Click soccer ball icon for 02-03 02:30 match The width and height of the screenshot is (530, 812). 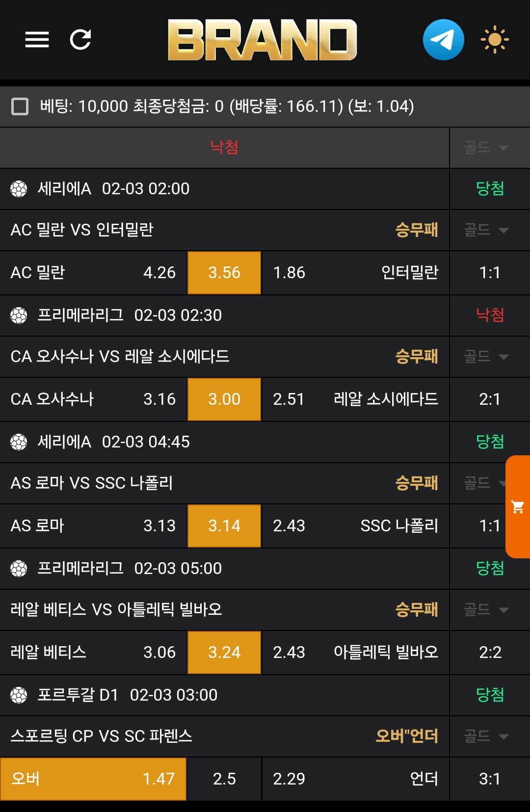[x=19, y=315]
